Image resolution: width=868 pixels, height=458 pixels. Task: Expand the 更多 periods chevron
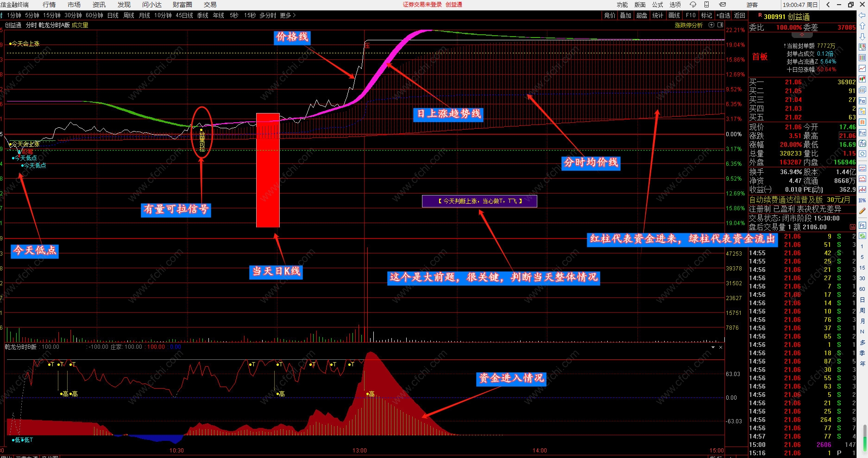294,15
